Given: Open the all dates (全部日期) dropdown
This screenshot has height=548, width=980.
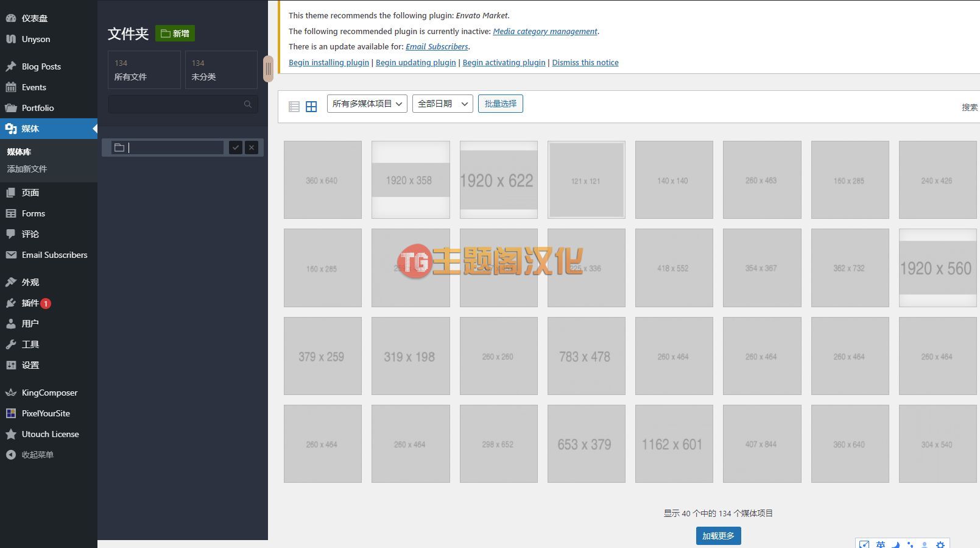Looking at the screenshot, I should click(x=443, y=104).
